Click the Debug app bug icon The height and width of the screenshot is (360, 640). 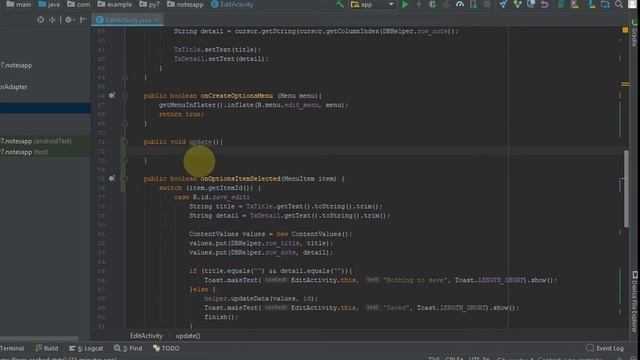(433, 4)
